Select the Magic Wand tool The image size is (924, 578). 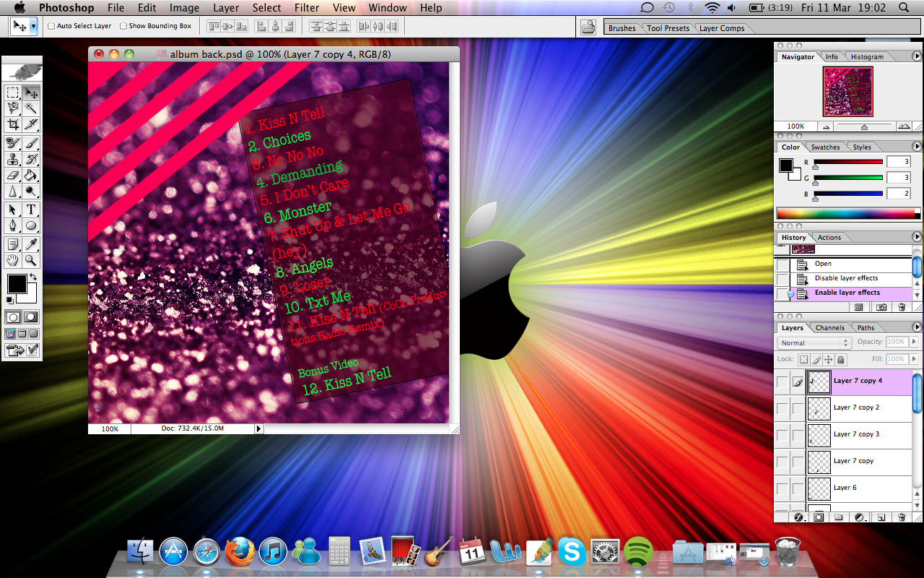click(31, 108)
